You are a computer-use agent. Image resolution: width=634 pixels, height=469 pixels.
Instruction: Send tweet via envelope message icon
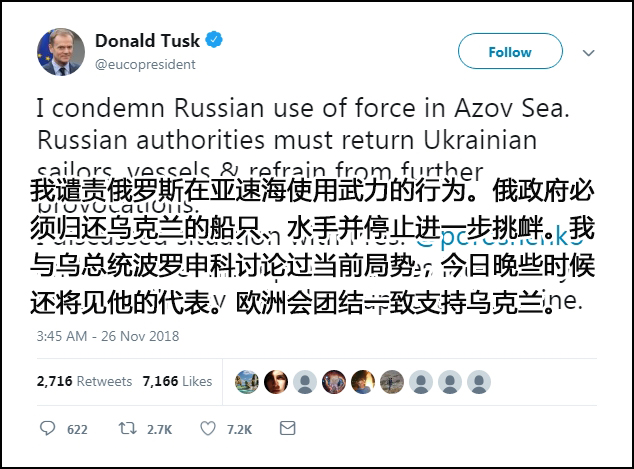tap(287, 428)
